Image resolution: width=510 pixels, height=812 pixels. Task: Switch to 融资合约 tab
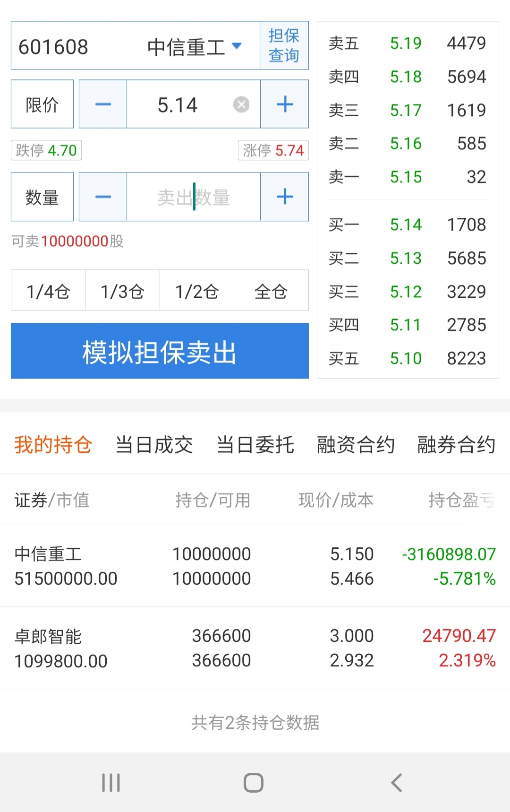pos(356,445)
